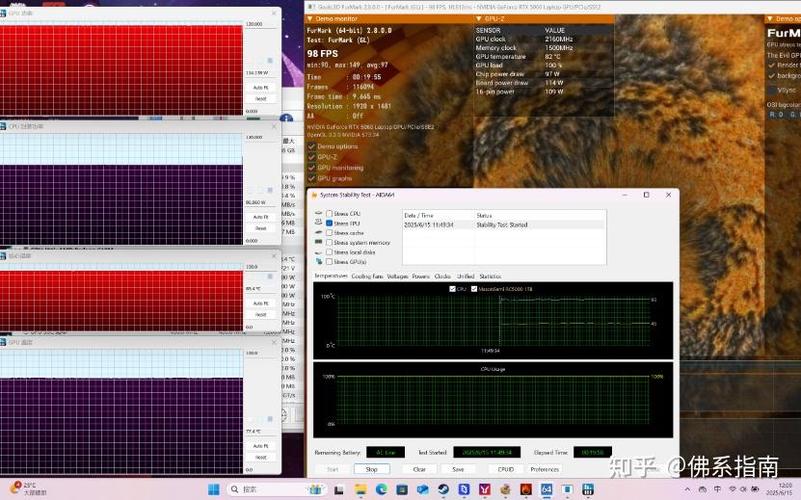Open the Statistics tab
Viewport: 801px width, 500px height.
point(490,276)
